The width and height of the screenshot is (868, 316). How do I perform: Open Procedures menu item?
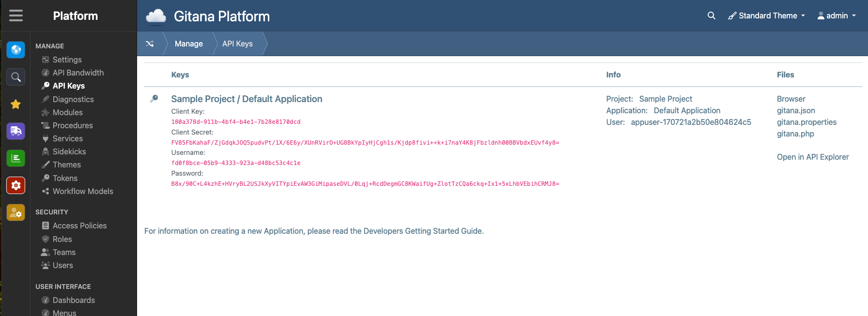click(73, 125)
